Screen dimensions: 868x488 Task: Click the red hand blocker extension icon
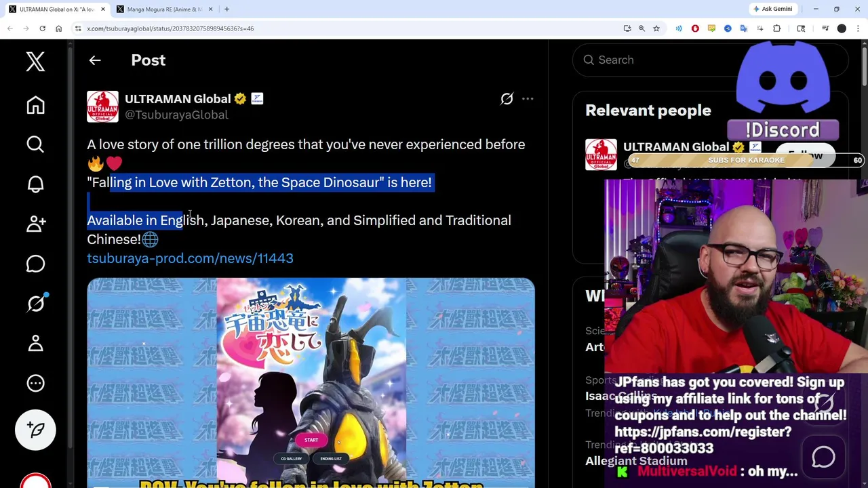pos(695,28)
